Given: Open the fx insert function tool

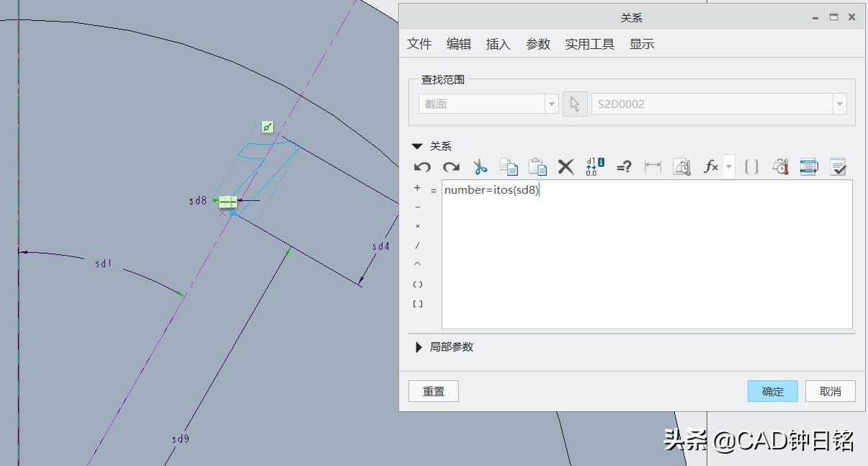Looking at the screenshot, I should click(x=710, y=166).
